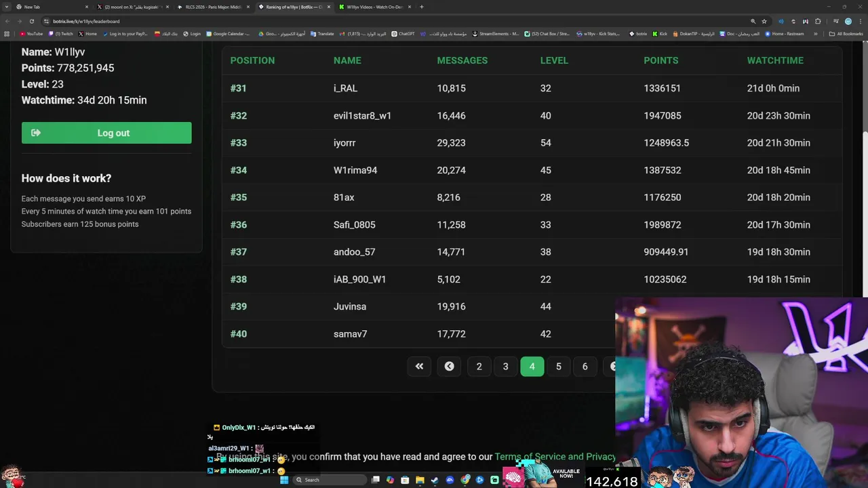Image resolution: width=868 pixels, height=488 pixels.
Task: Open the StreamElements bookmark
Action: tap(496, 34)
